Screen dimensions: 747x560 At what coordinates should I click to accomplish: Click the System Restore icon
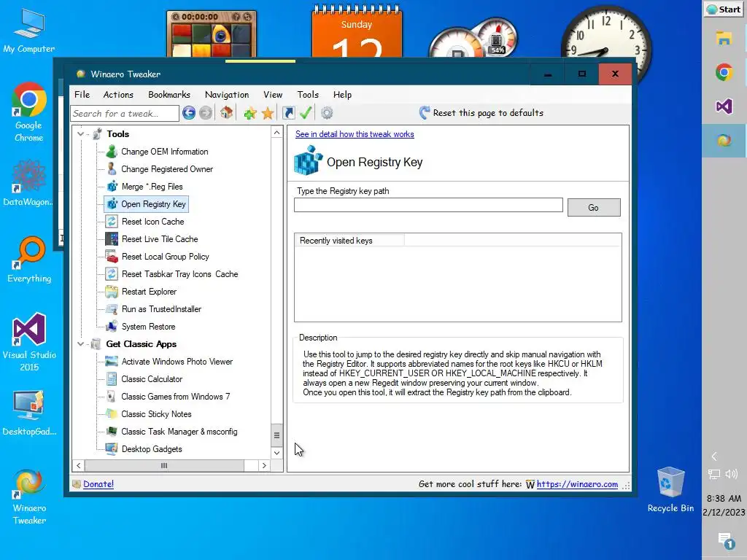(x=112, y=327)
